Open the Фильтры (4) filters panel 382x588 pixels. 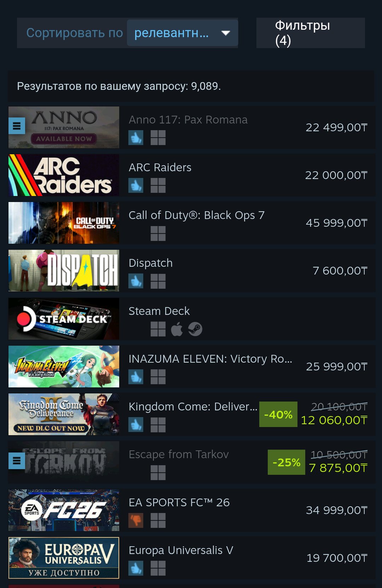[311, 33]
